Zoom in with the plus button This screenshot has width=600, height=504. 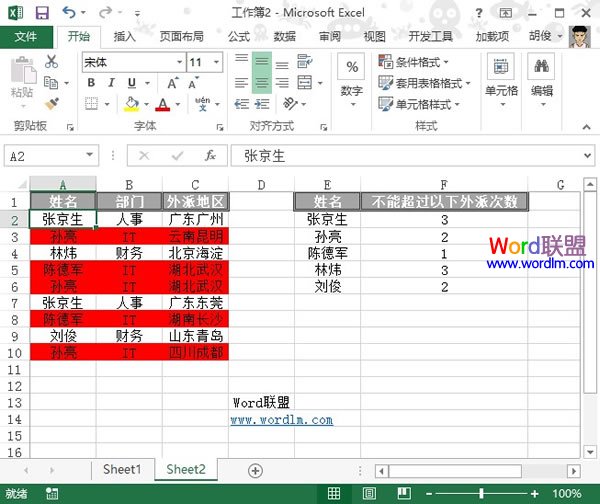(535, 494)
